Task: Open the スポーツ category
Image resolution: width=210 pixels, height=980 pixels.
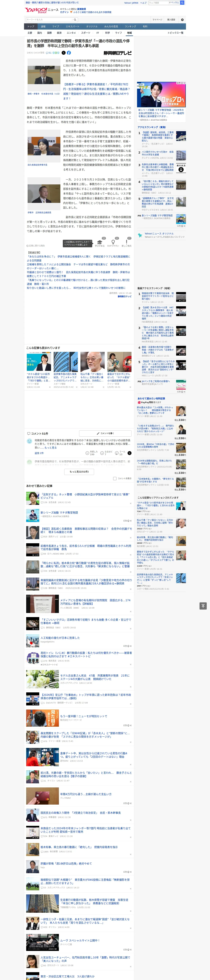Action: (x=86, y=33)
